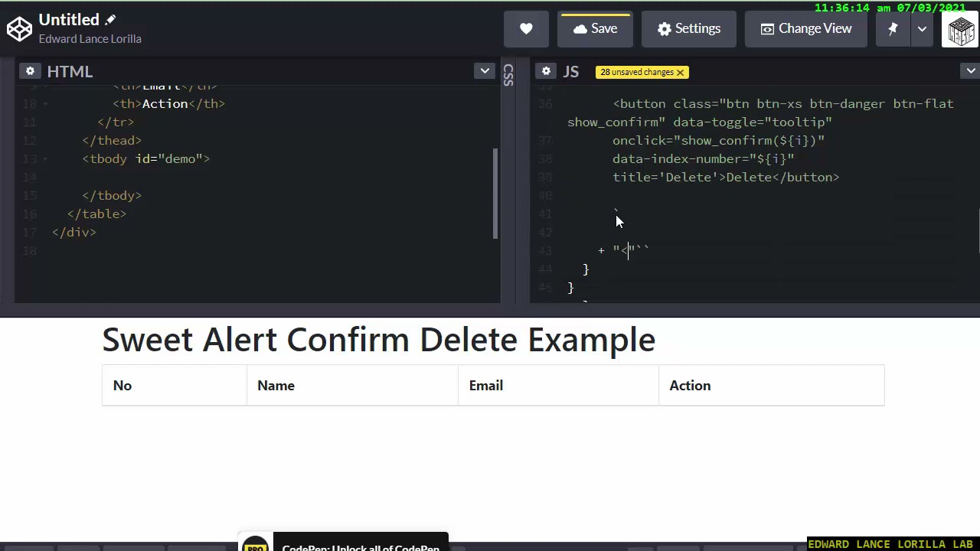Fold the tbody line 13 arrow

coord(45,159)
